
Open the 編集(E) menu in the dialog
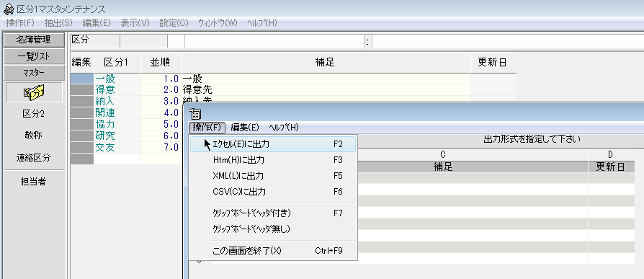point(245,128)
